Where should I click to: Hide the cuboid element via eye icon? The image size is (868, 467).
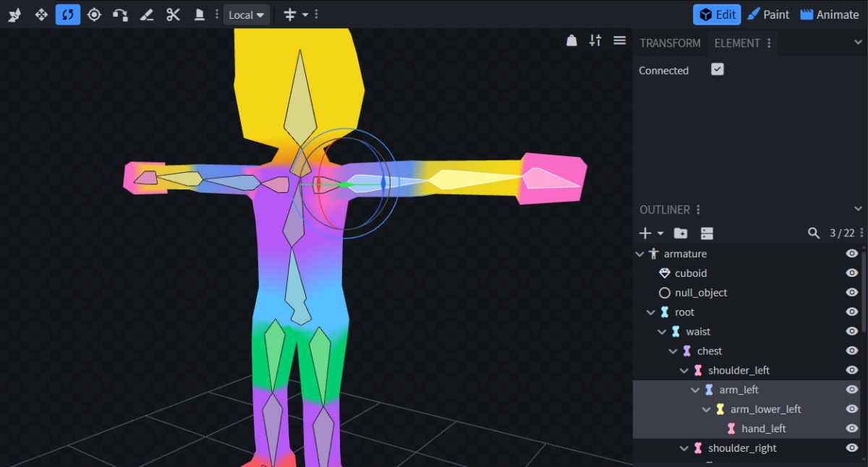[852, 273]
